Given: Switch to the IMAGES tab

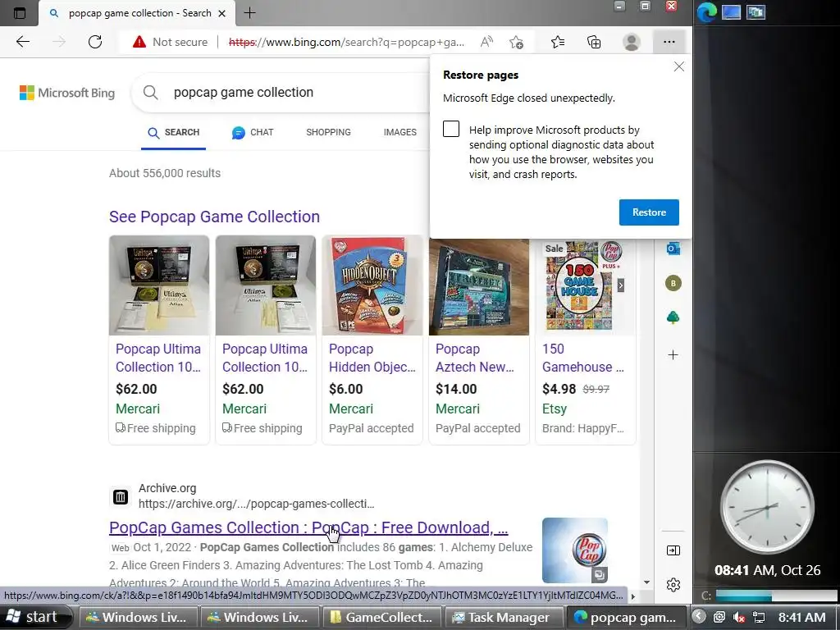Looking at the screenshot, I should tap(400, 132).
